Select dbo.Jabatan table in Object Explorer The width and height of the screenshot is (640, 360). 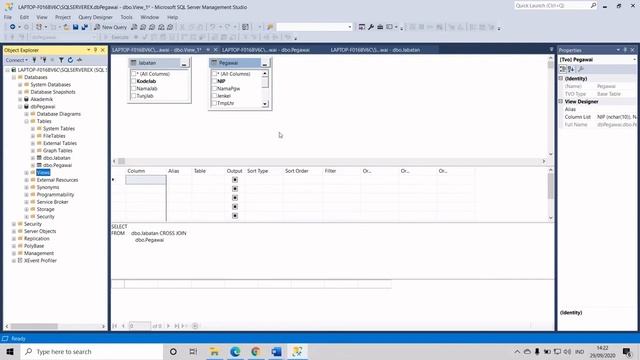56,158
